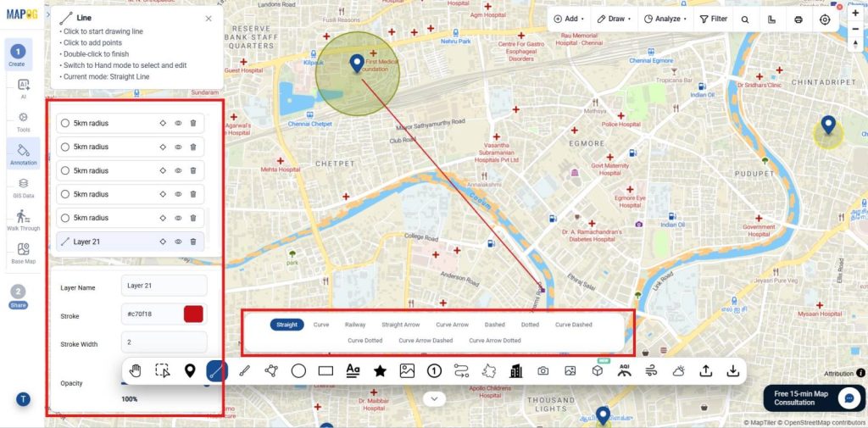868x428 pixels.
Task: Switch line mode to Railway
Action: pos(355,325)
